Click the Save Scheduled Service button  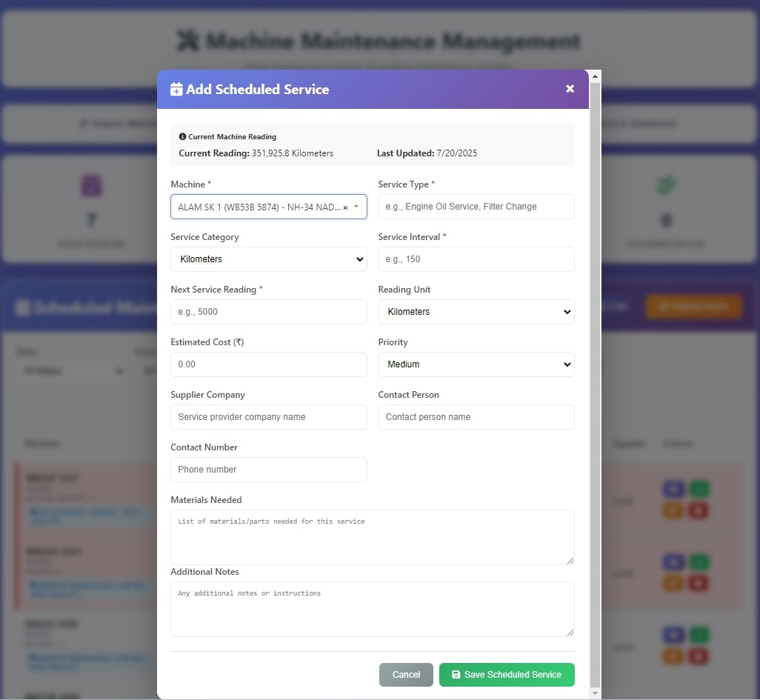pyautogui.click(x=507, y=675)
